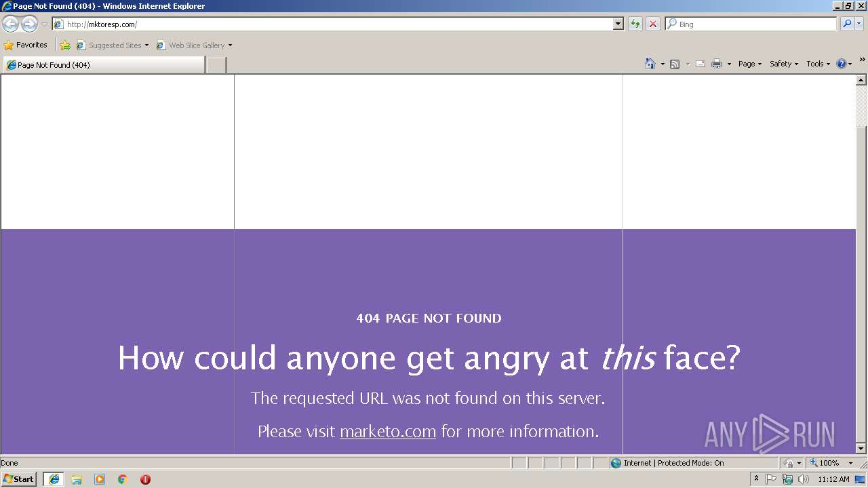Open a new blank tab

point(216,65)
